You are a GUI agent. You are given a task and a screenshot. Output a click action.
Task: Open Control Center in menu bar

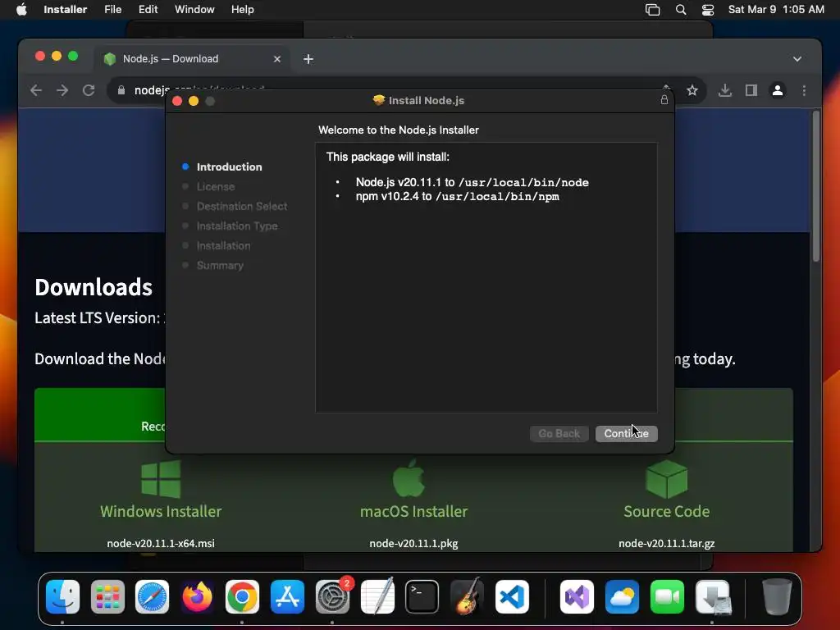(708, 10)
